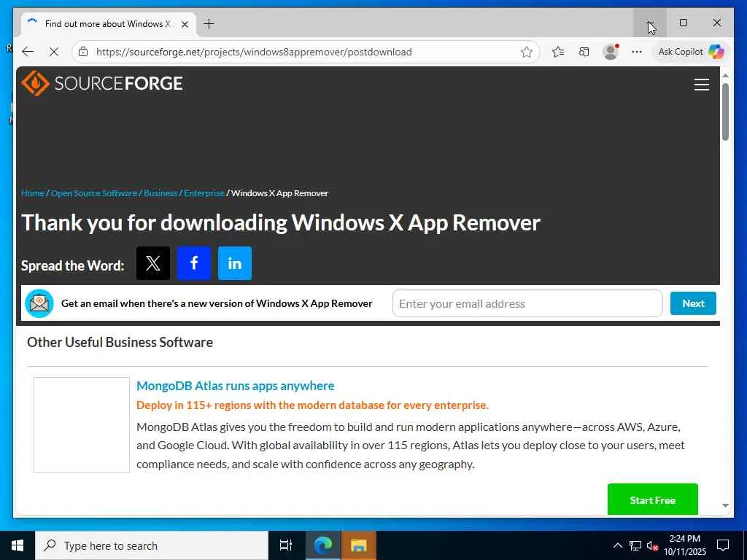Image resolution: width=747 pixels, height=560 pixels.
Task: Click the 'Other Useful Business Software' heading
Action: pos(120,343)
